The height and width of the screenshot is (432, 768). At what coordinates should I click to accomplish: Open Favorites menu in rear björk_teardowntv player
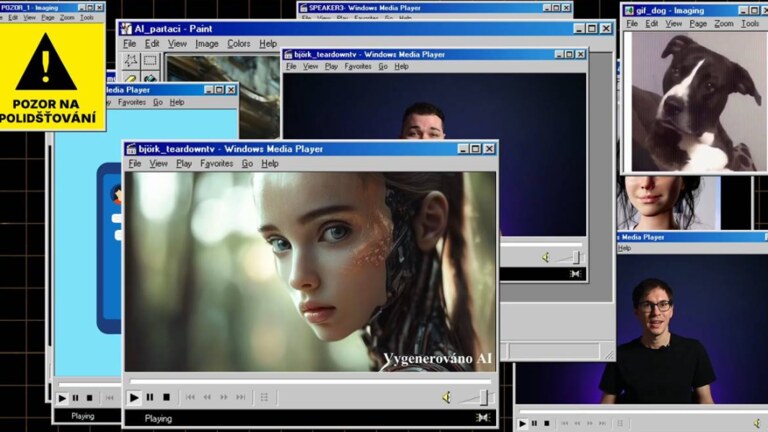[x=358, y=67]
